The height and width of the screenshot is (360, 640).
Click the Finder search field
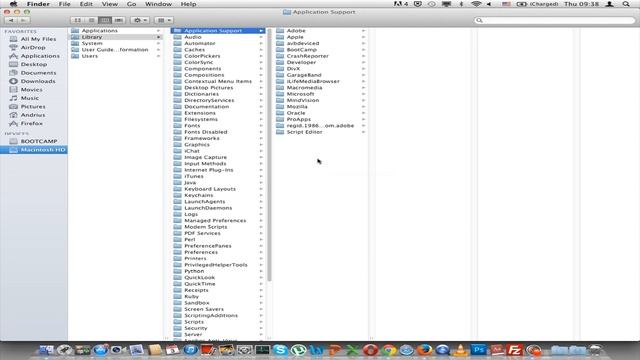point(554,20)
